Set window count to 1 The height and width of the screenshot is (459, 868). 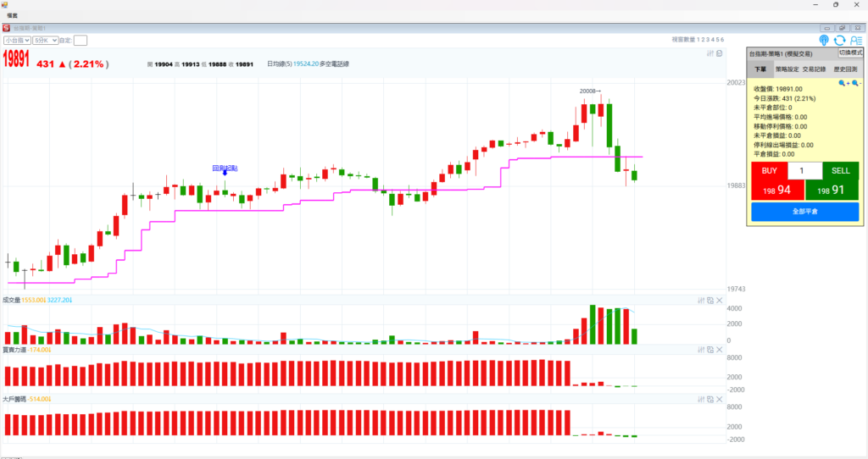pyautogui.click(x=698, y=40)
